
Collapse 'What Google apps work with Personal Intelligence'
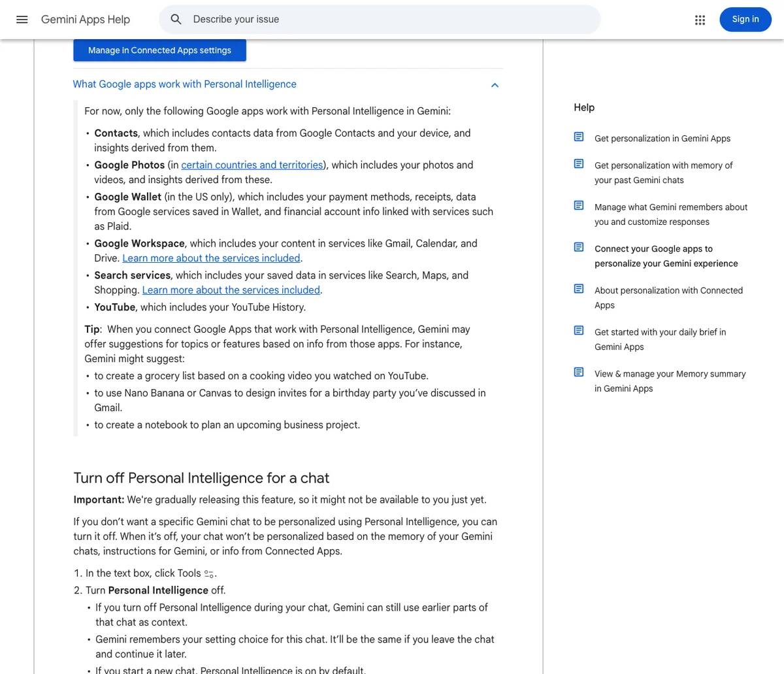(288, 84)
